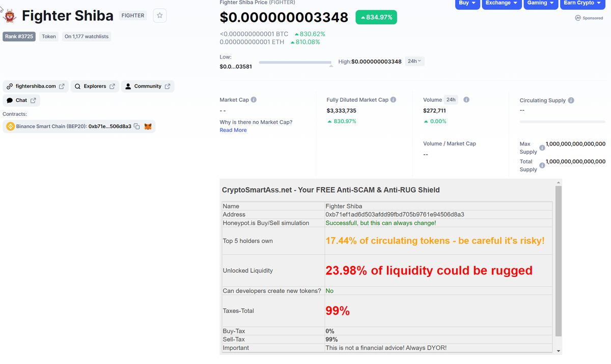Open Circulating Supply info icon
The image size is (611, 364).
point(571,100)
